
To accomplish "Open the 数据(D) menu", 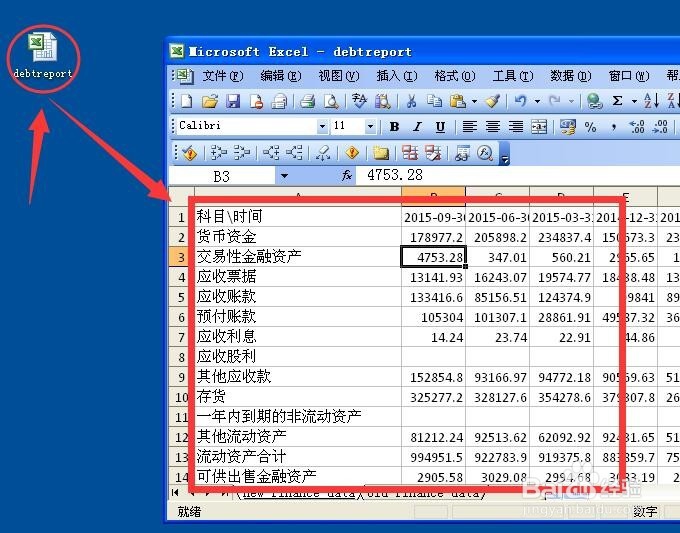I will [571, 76].
